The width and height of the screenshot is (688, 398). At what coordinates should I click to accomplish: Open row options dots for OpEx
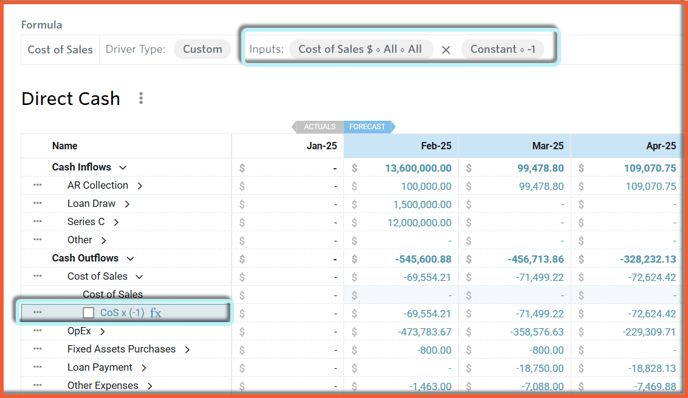[x=38, y=330]
